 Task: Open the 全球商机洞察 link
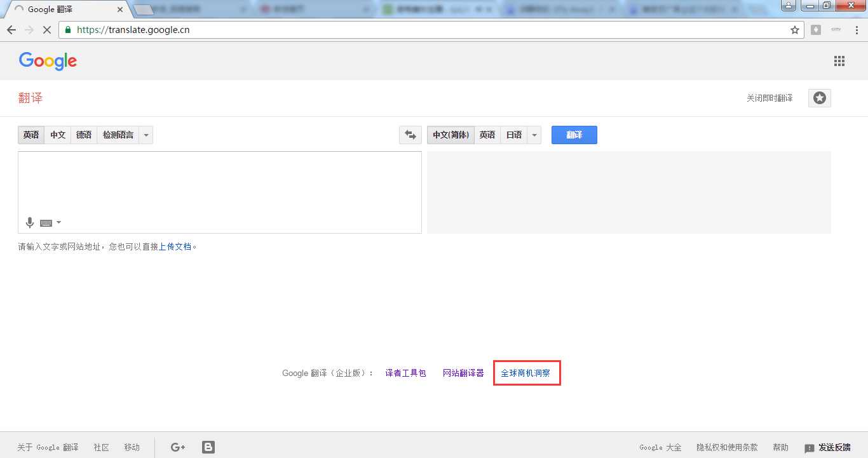click(x=526, y=373)
